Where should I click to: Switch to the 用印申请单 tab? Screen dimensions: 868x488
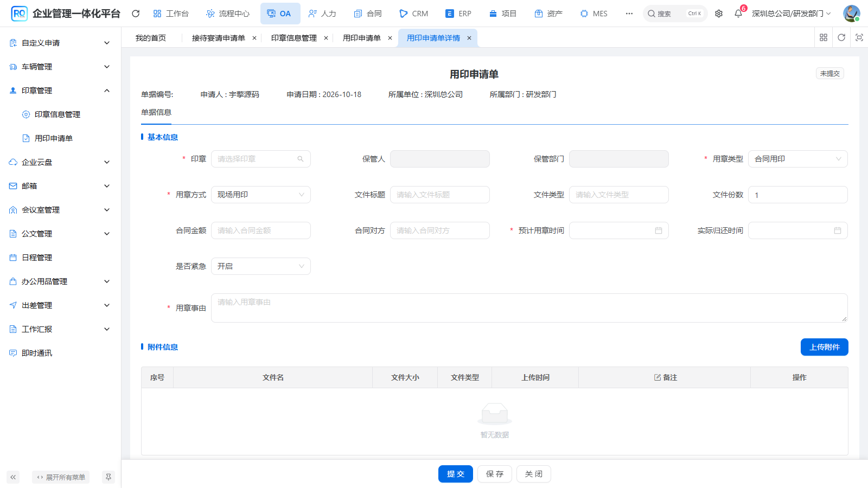pyautogui.click(x=362, y=38)
